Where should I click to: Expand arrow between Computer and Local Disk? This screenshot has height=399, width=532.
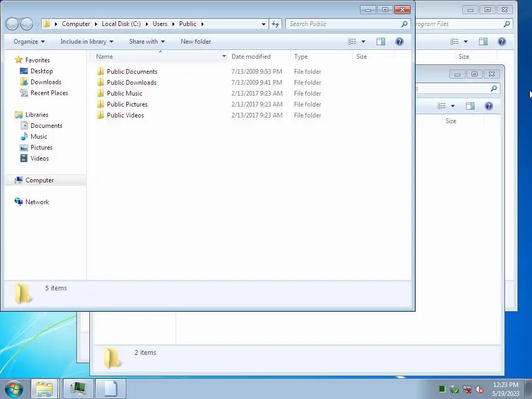tap(96, 24)
